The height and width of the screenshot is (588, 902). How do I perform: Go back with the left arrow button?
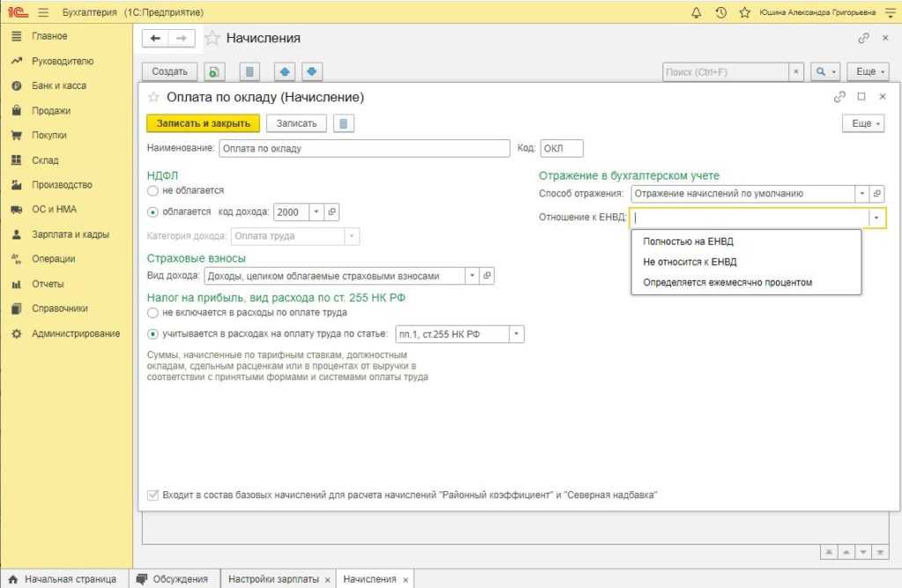click(155, 38)
